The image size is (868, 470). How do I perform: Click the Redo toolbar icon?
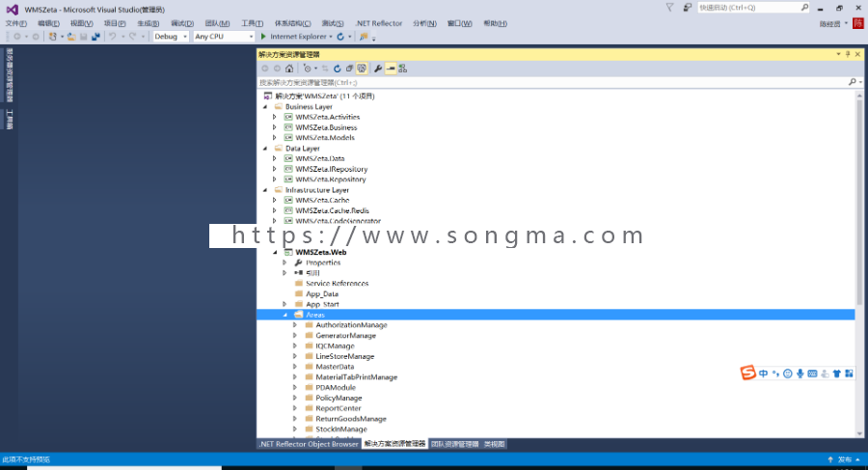click(133, 37)
